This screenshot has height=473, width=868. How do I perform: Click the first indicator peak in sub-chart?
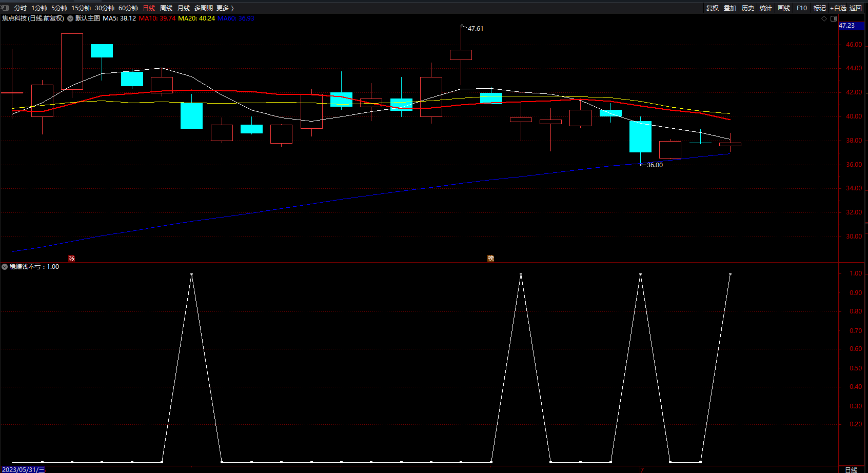coord(192,274)
